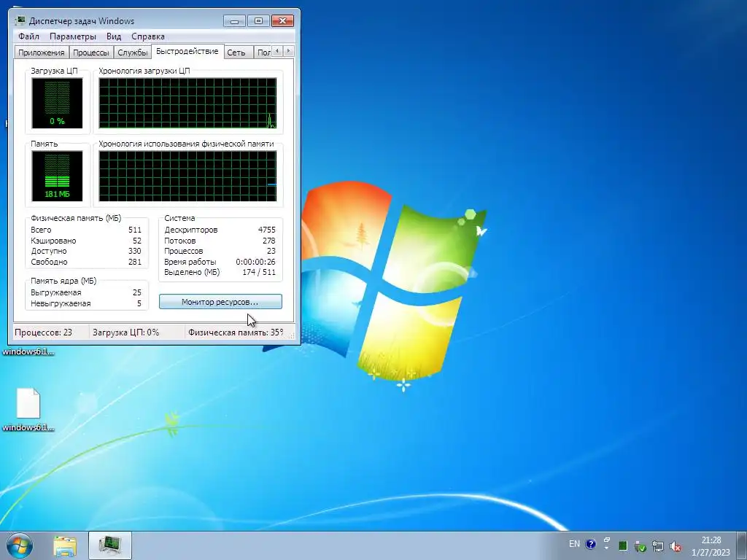Click the memory gauge showing 181 МБ
This screenshot has height=560, width=747.
point(57,176)
